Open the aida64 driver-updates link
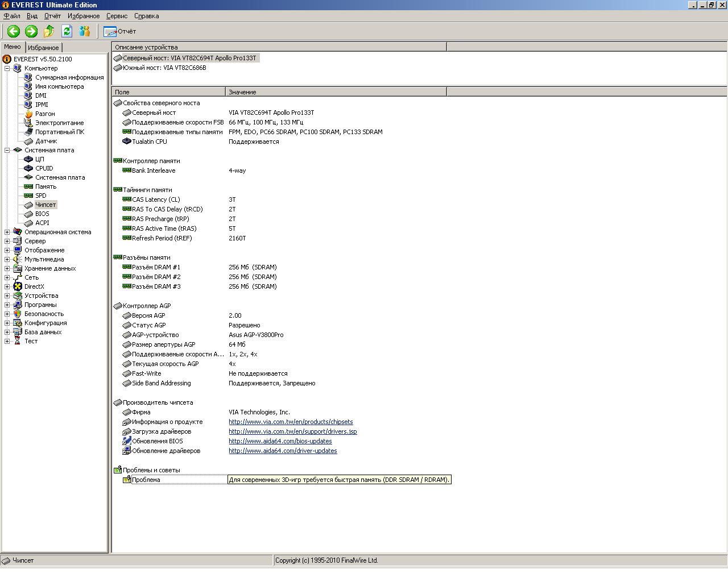 point(283,451)
